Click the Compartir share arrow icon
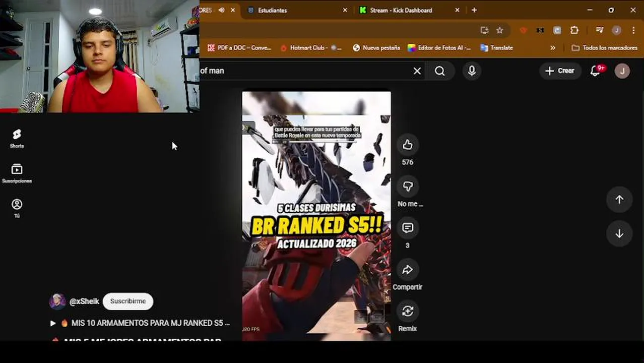The height and width of the screenshot is (363, 644). point(407,270)
